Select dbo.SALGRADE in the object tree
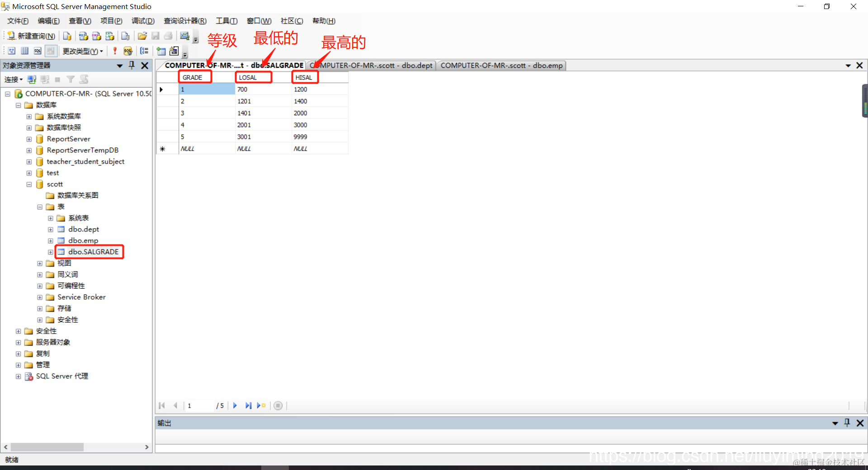Image resolution: width=868 pixels, height=470 pixels. tap(93, 252)
